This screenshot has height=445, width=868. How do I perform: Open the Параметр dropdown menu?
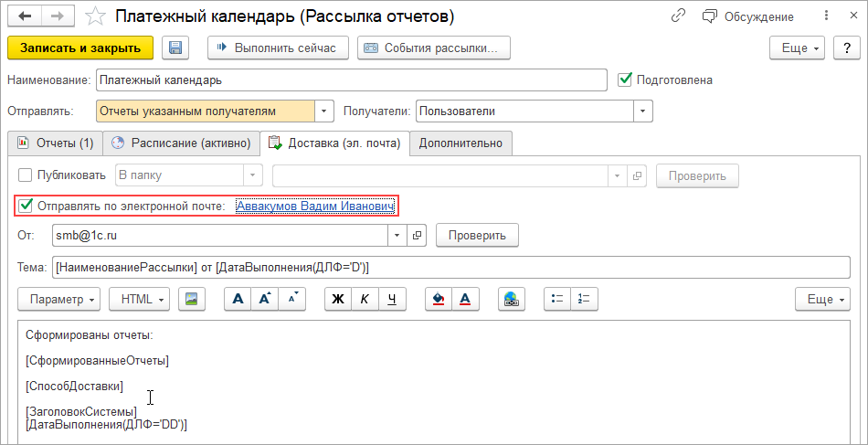[63, 299]
